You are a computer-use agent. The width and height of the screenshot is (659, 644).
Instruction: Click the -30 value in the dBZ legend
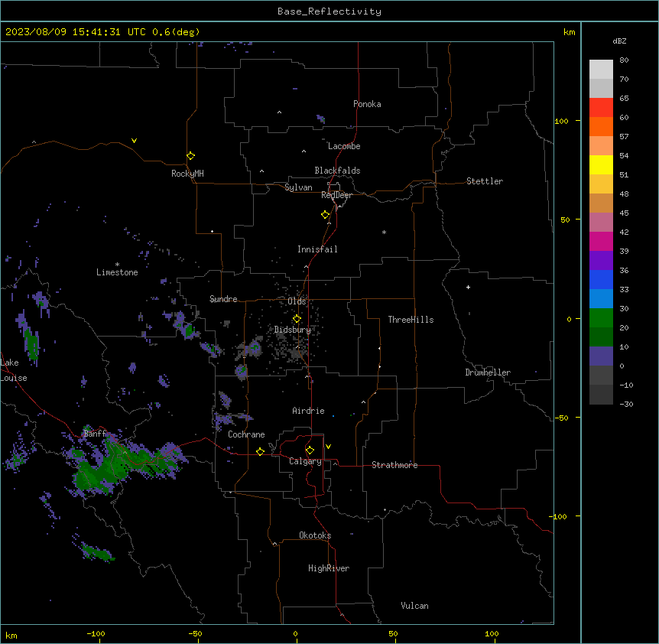click(626, 404)
